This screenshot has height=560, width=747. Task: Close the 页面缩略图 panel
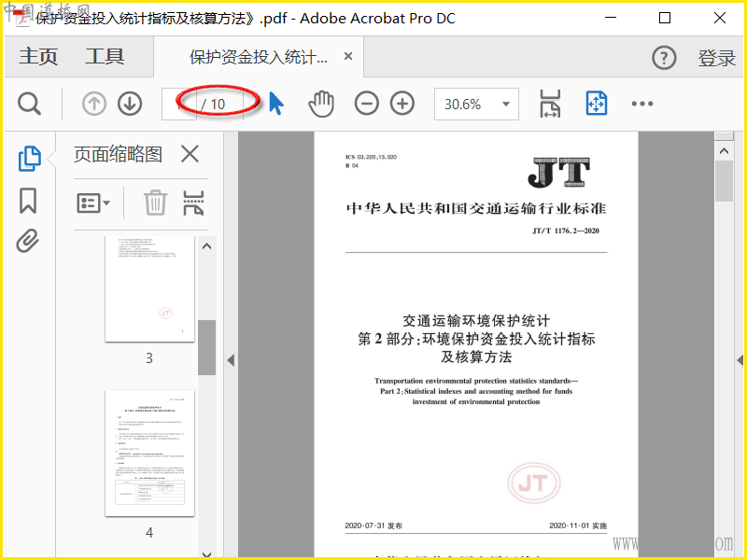(190, 154)
